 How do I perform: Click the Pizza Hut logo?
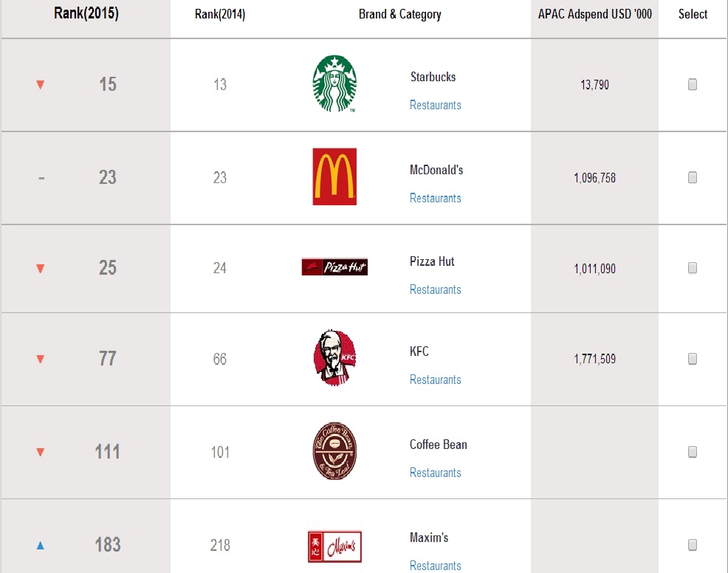pos(334,267)
